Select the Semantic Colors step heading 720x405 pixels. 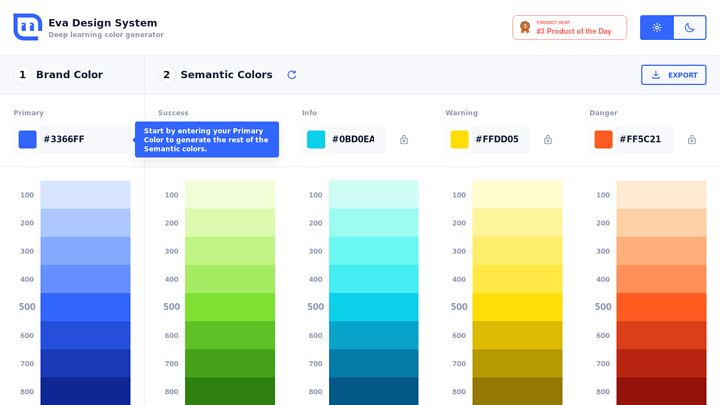tap(226, 75)
